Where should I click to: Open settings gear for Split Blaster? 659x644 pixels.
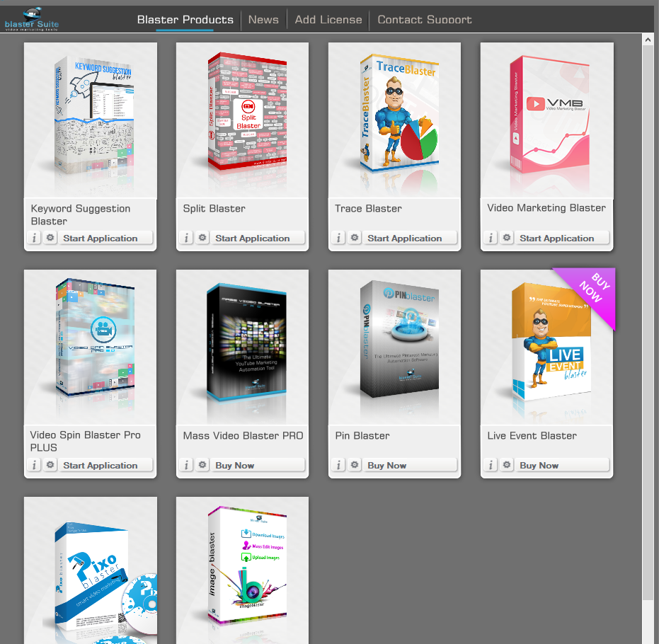point(202,238)
